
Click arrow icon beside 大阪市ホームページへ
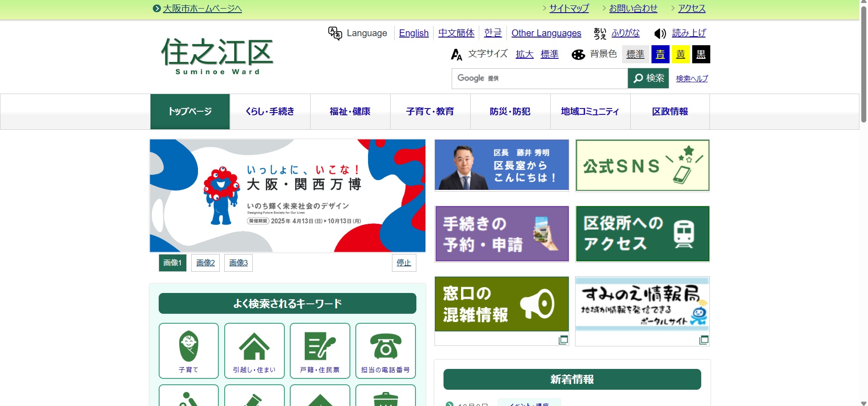tap(157, 9)
